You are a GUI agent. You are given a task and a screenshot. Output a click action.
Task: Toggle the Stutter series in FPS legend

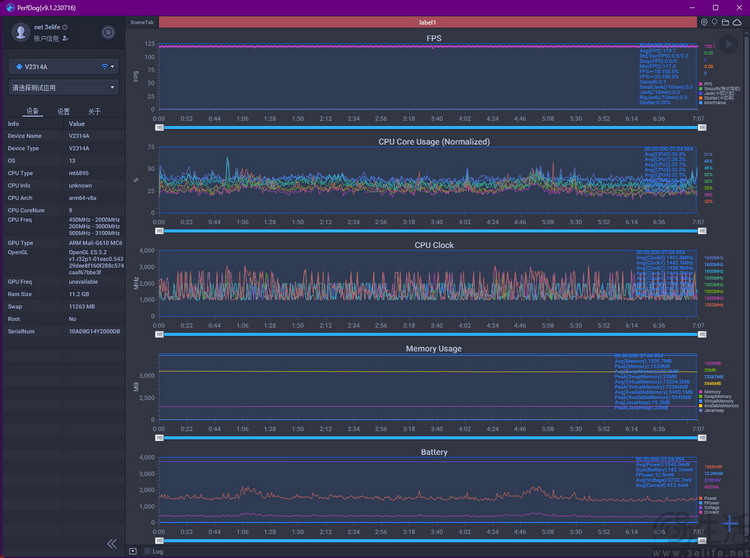tap(716, 98)
